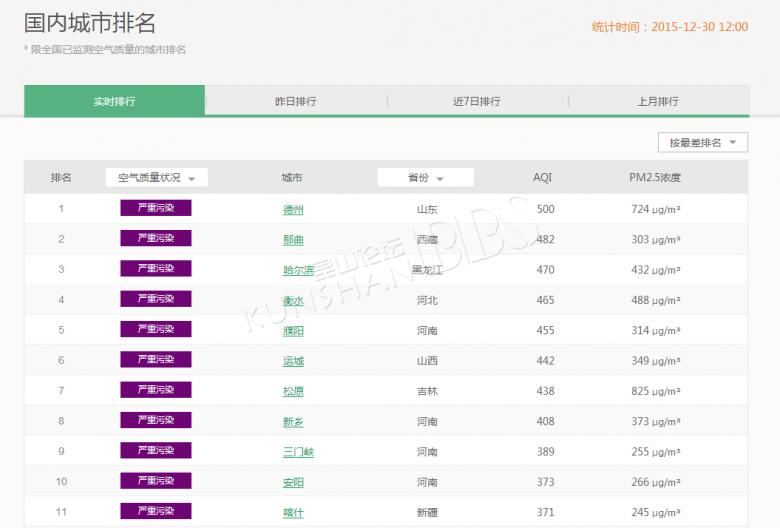Screen dimensions: 780x528
Task: Open the 喀什 city link
Action: click(x=293, y=513)
